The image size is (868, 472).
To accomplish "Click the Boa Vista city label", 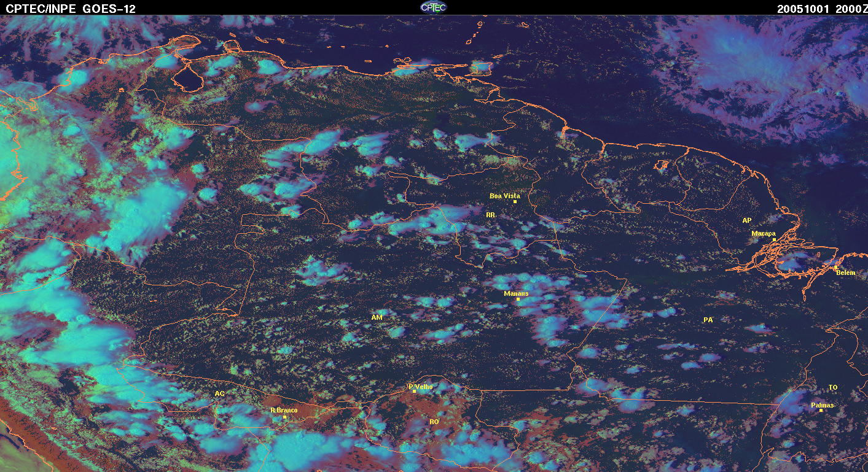I will 504,196.
